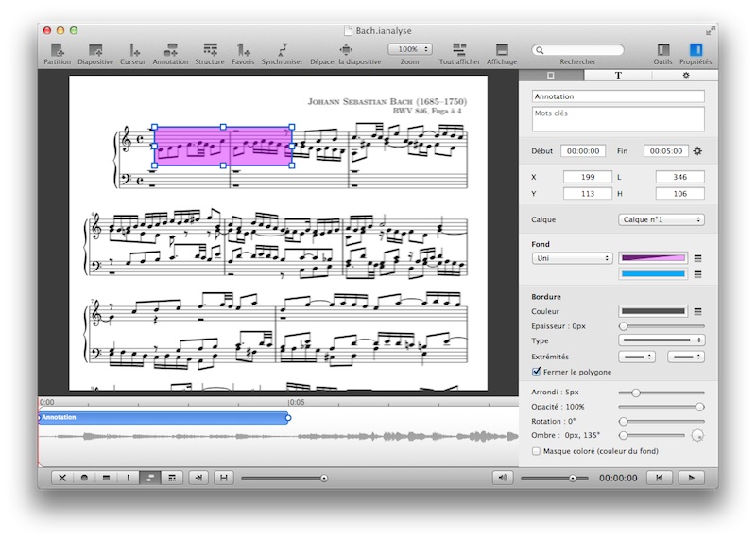Switch to the shape properties tab

tap(551, 76)
